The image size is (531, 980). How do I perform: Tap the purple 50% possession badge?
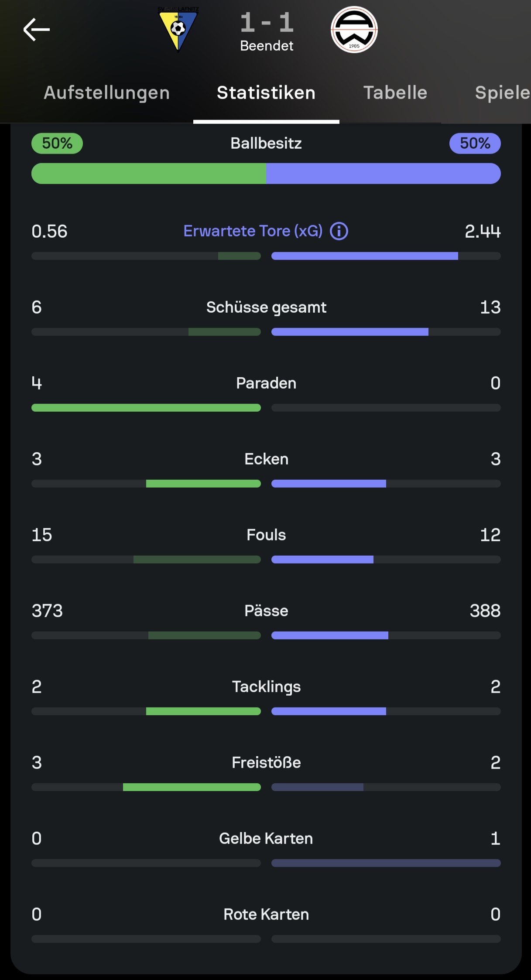coord(475,143)
